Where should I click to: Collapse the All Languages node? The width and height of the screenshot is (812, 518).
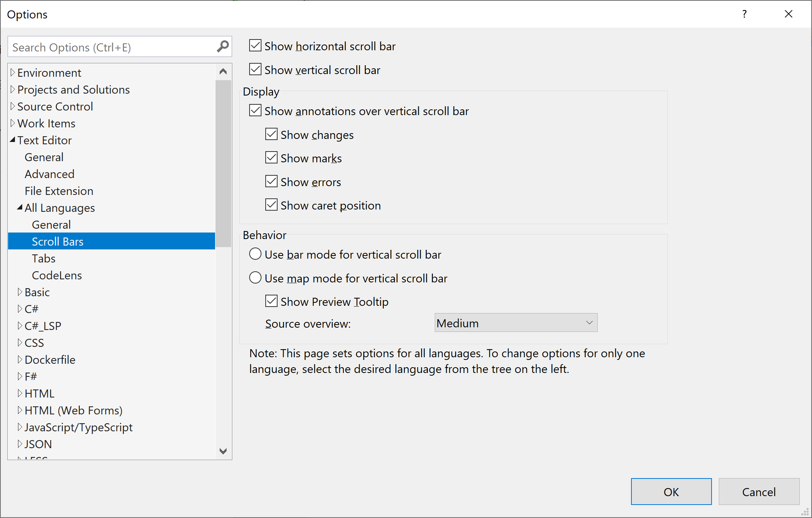click(20, 208)
